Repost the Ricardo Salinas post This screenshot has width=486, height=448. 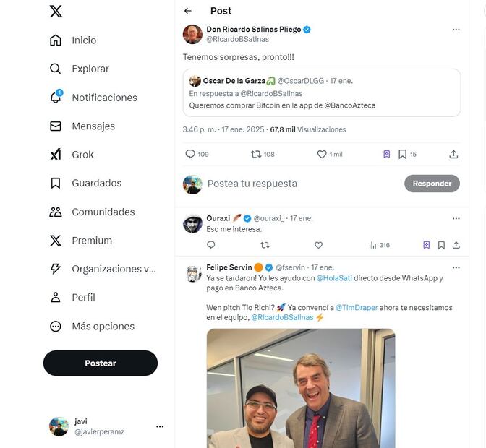256,154
